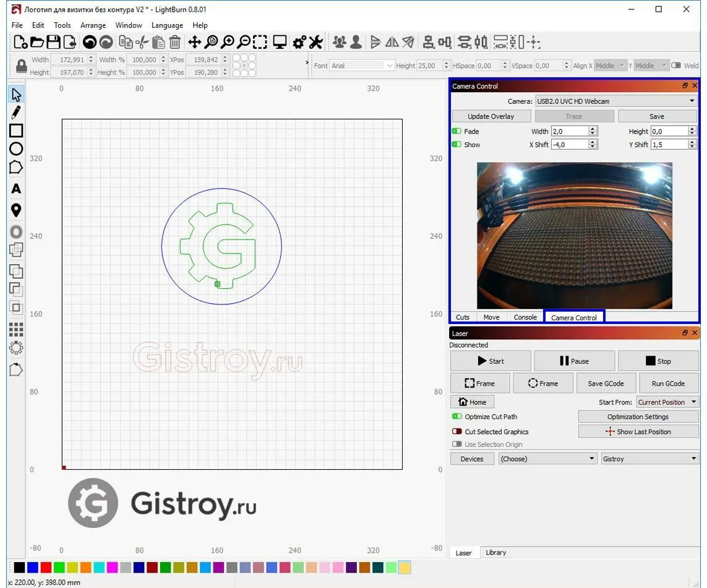This screenshot has width=707, height=588.
Task: Click the Zoom Out magnifier icon
Action: 244,43
